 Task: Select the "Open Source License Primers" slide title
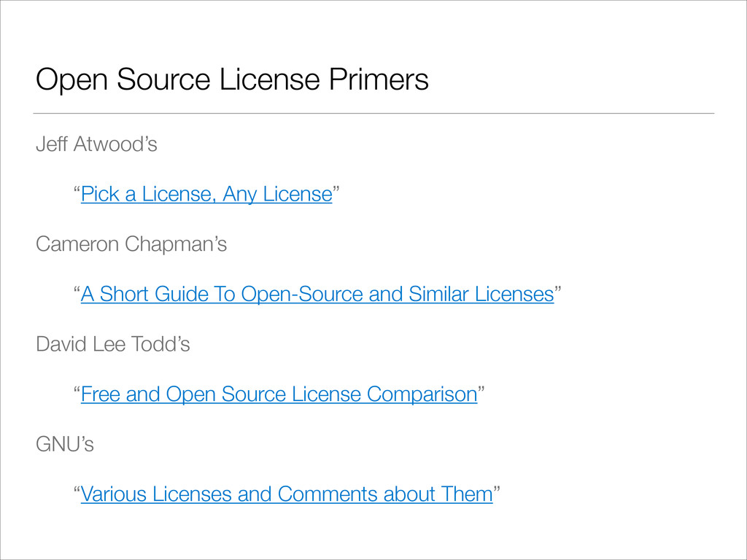(x=232, y=79)
